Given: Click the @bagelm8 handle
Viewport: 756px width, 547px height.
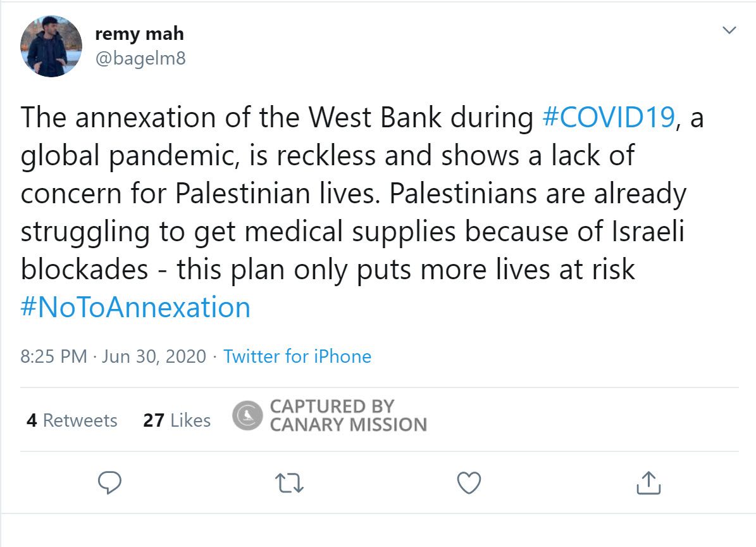Looking at the screenshot, I should [x=140, y=59].
